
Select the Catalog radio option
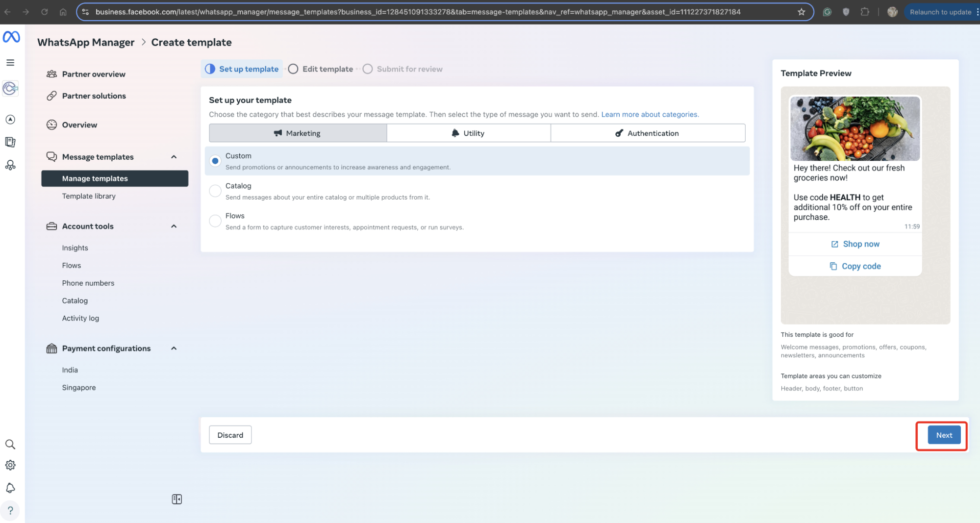(x=215, y=191)
